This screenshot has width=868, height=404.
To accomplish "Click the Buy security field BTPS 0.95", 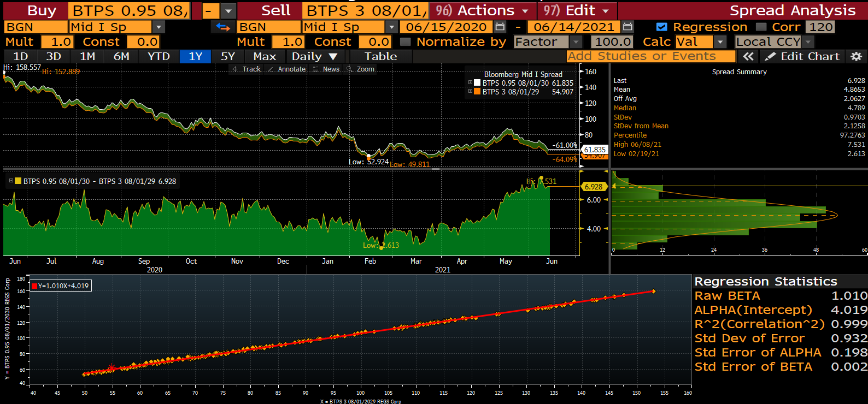I will (x=130, y=10).
